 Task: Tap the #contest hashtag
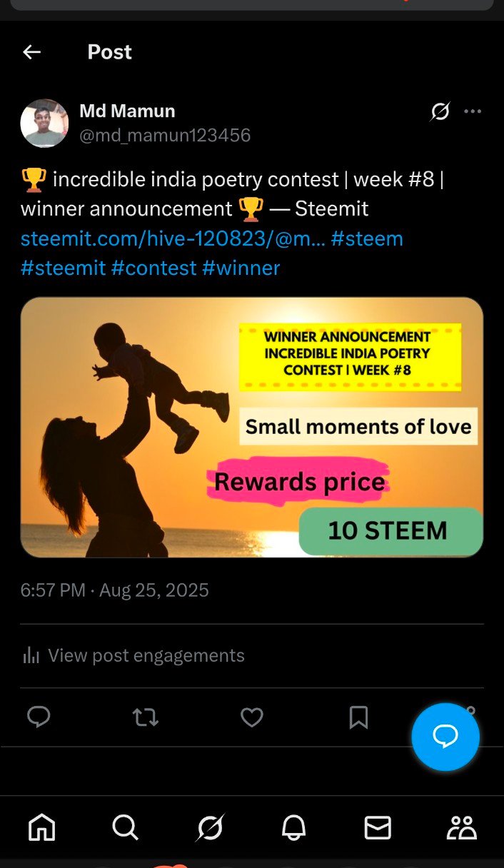click(153, 268)
